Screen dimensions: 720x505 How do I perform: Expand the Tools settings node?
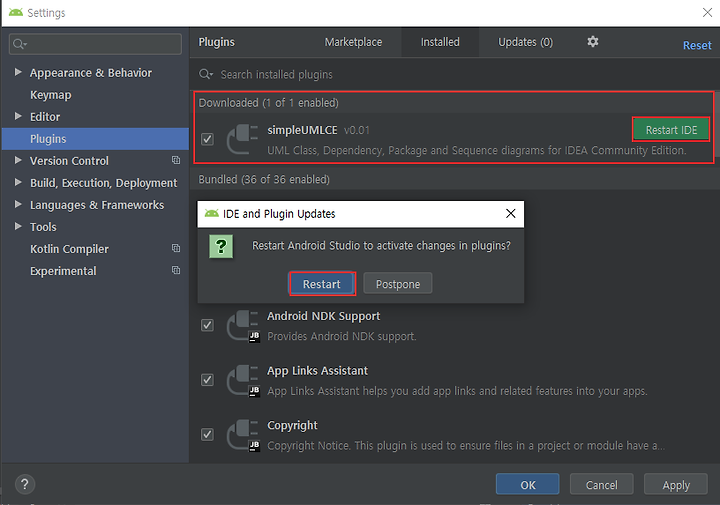tap(18, 226)
